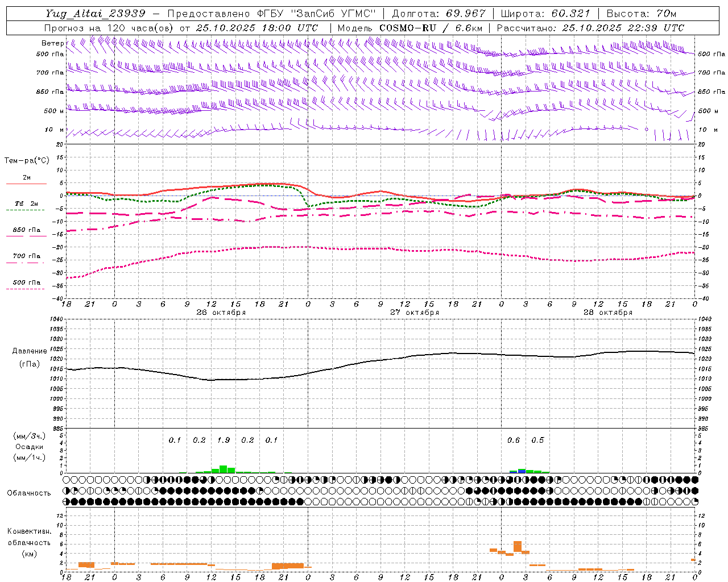
Task: Click the Td 2м dew point legend label
Action: click(26, 203)
